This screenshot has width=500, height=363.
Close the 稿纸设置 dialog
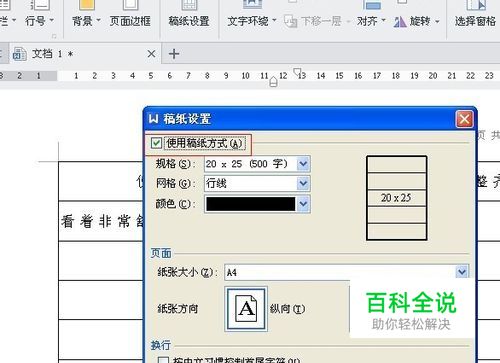coord(465,119)
